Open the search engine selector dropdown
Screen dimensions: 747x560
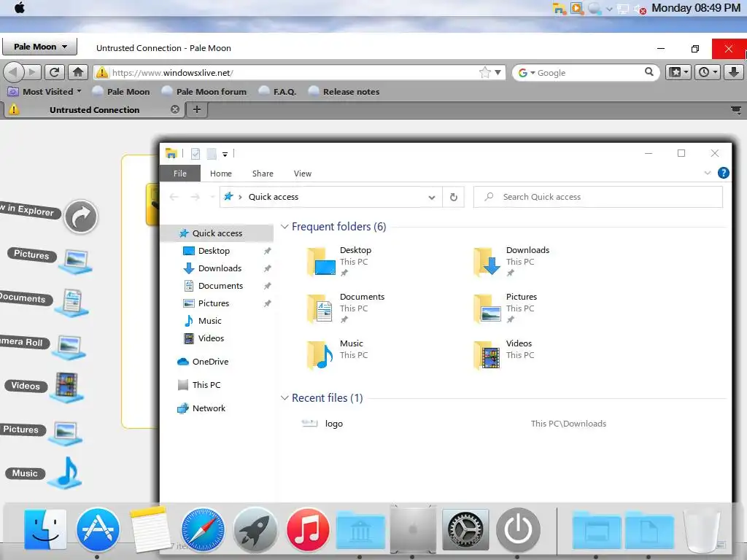[527, 73]
